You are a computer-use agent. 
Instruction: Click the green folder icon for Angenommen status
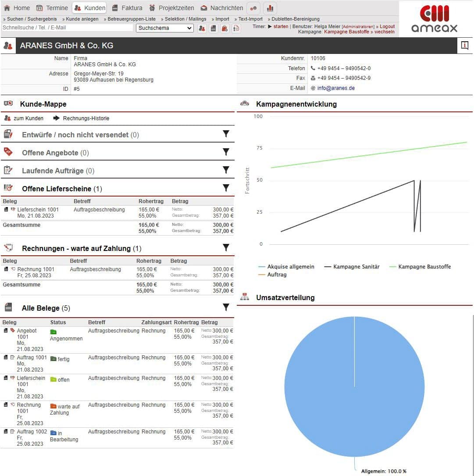(53, 332)
